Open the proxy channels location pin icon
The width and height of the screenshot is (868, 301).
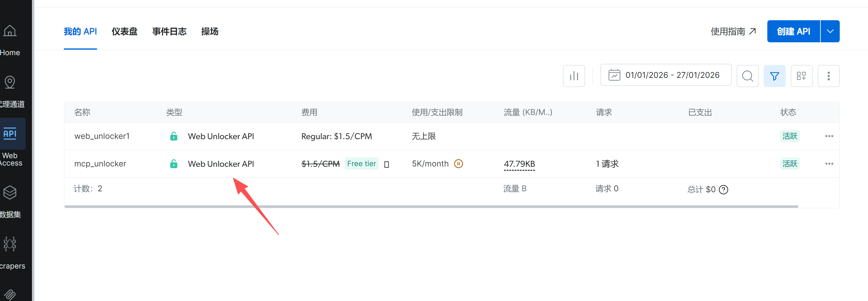(10, 82)
